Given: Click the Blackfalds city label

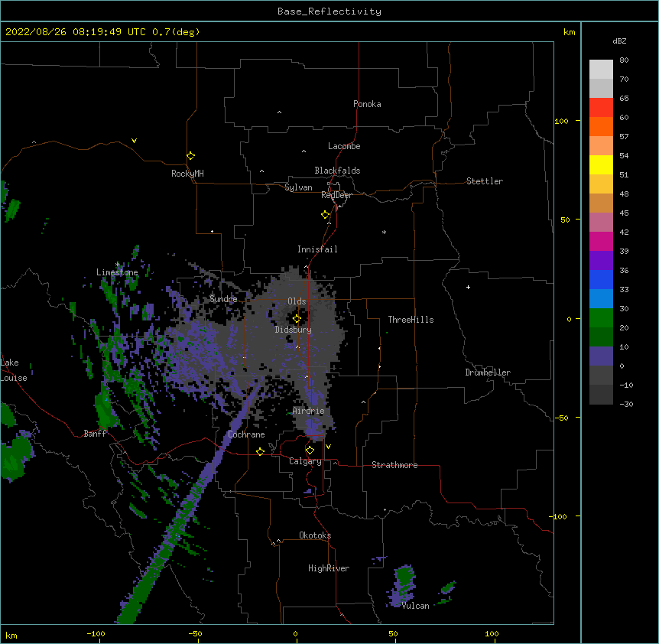Looking at the screenshot, I should pos(337,171).
